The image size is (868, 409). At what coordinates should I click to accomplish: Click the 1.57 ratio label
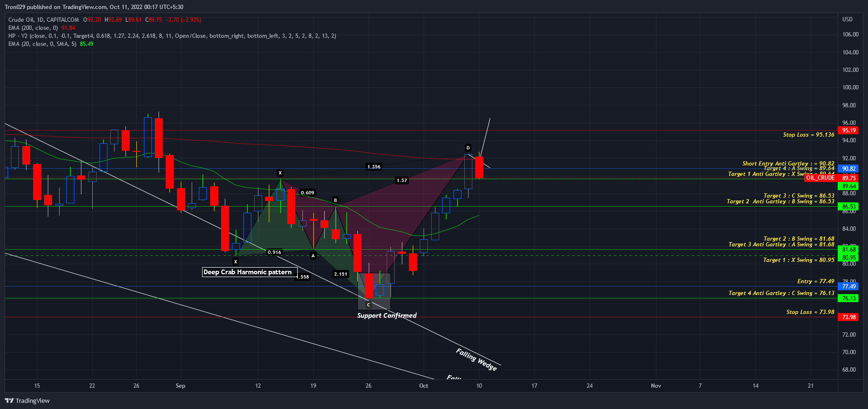tap(402, 181)
